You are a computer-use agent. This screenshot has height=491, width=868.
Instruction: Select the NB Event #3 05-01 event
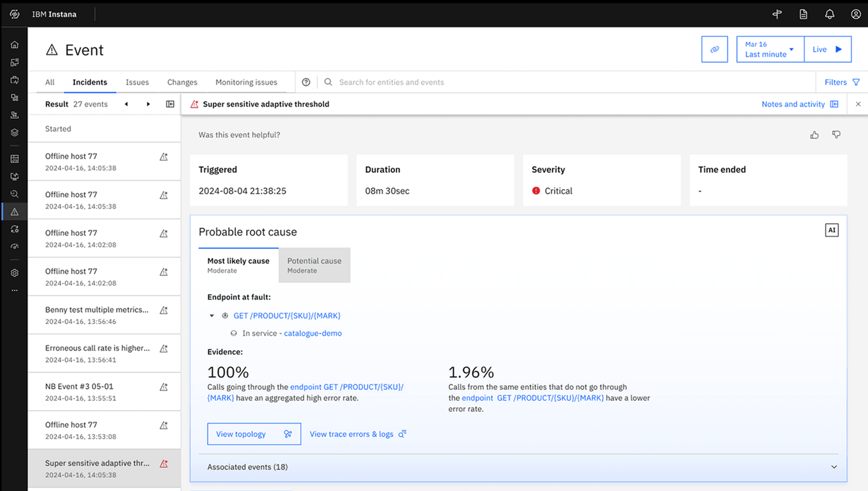[x=104, y=392]
